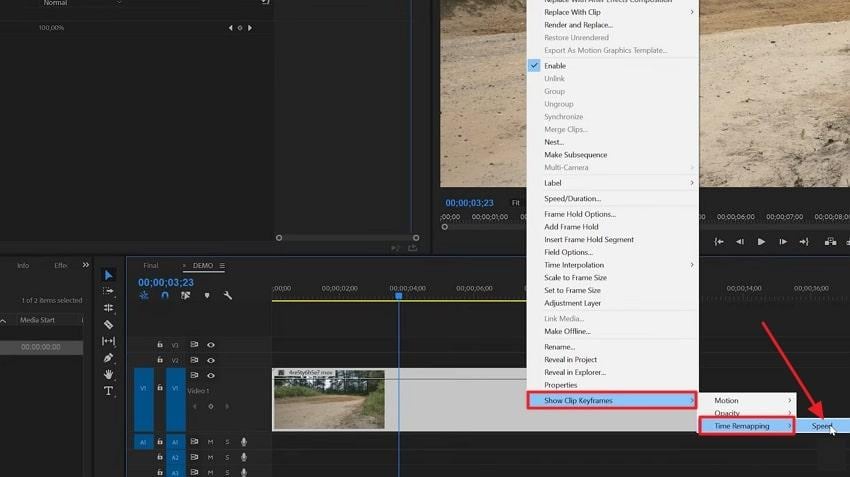The height and width of the screenshot is (477, 850).
Task: Toggle V1 source patching button
Action: pos(143,399)
